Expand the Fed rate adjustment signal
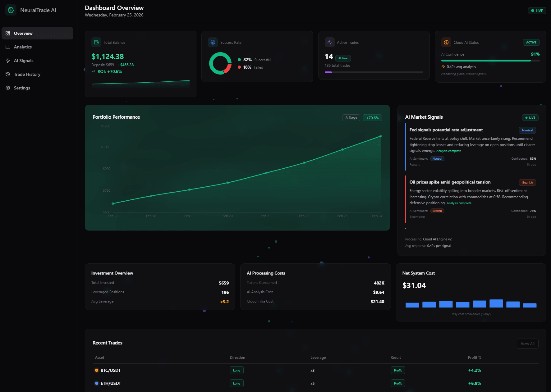Screen dimensions: 551x392 pos(446,130)
